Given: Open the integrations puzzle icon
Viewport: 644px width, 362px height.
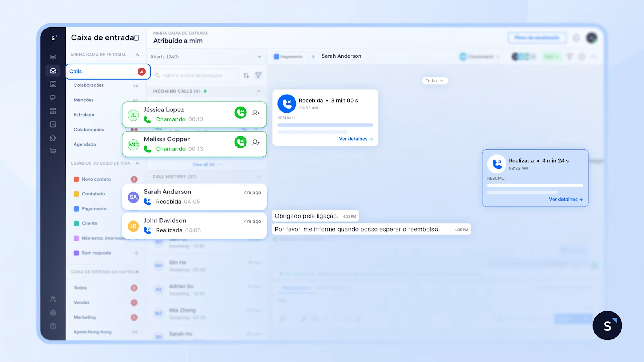Looking at the screenshot, I should click(53, 138).
